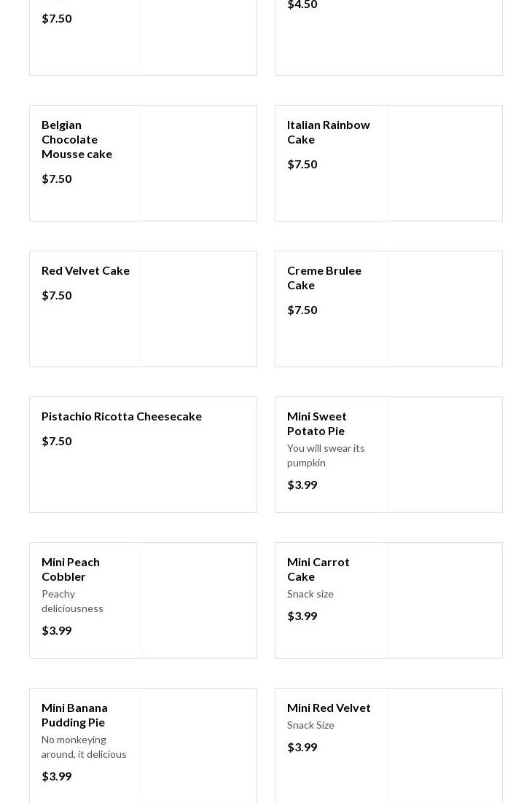The height and width of the screenshot is (803, 532).
Task: Click the Mini Red Velvet "Snack Size" description
Action: pyautogui.click(x=310, y=725)
